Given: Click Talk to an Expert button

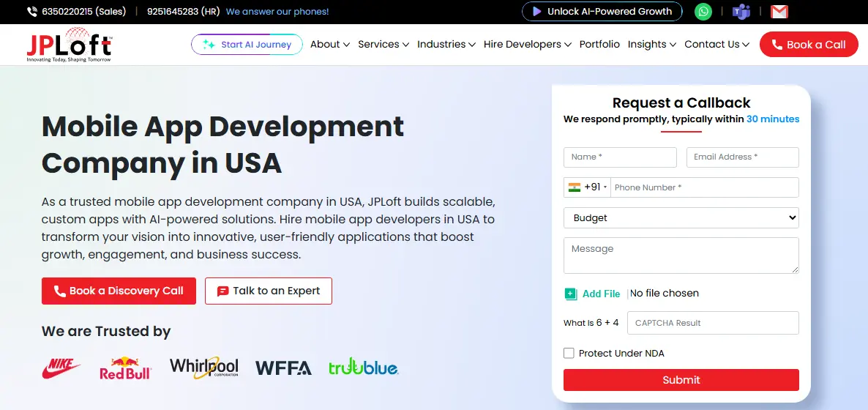Looking at the screenshot, I should tap(269, 291).
